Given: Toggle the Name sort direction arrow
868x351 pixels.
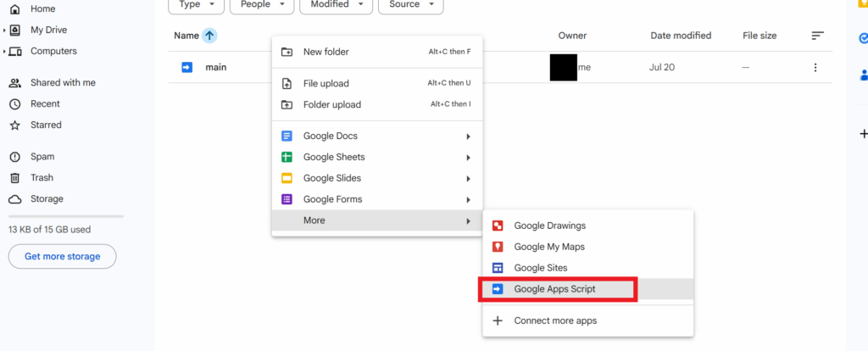Looking at the screenshot, I should [x=209, y=36].
